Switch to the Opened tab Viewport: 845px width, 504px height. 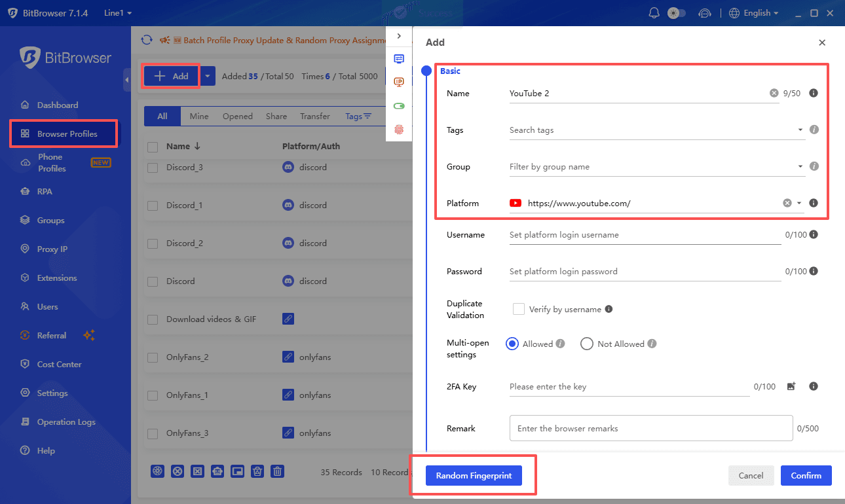238,117
